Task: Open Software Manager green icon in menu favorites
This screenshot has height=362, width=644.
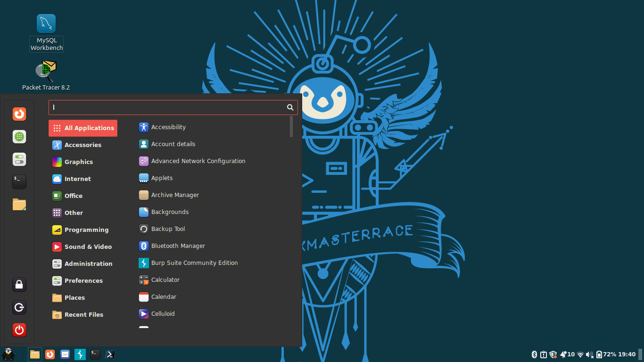Action: pos(19,137)
